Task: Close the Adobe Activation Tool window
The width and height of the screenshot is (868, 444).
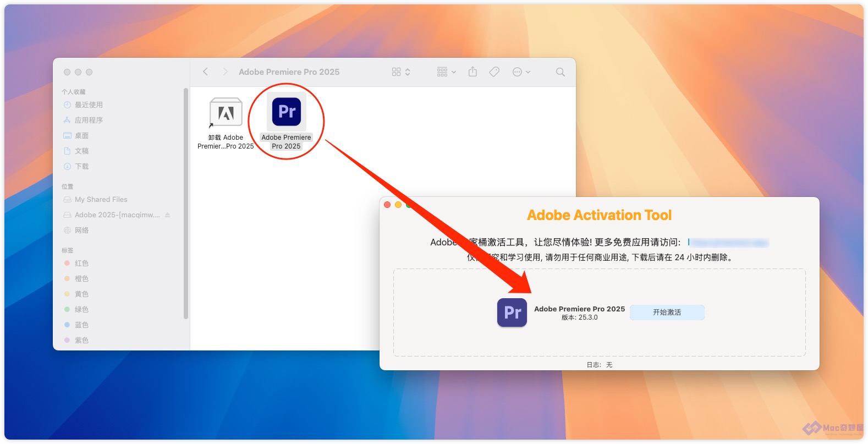Action: (x=387, y=205)
